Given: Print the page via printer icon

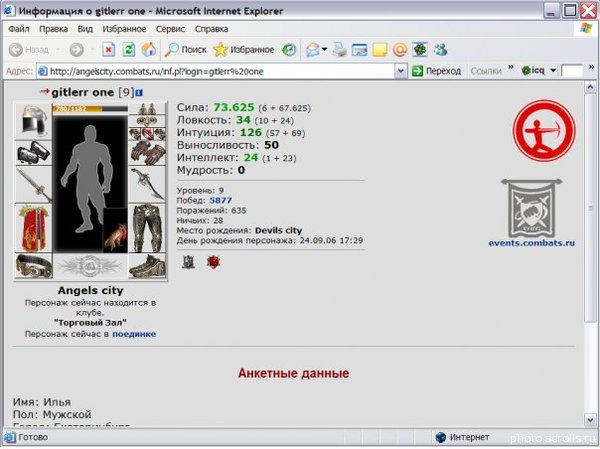Looking at the screenshot, I should pos(339,50).
